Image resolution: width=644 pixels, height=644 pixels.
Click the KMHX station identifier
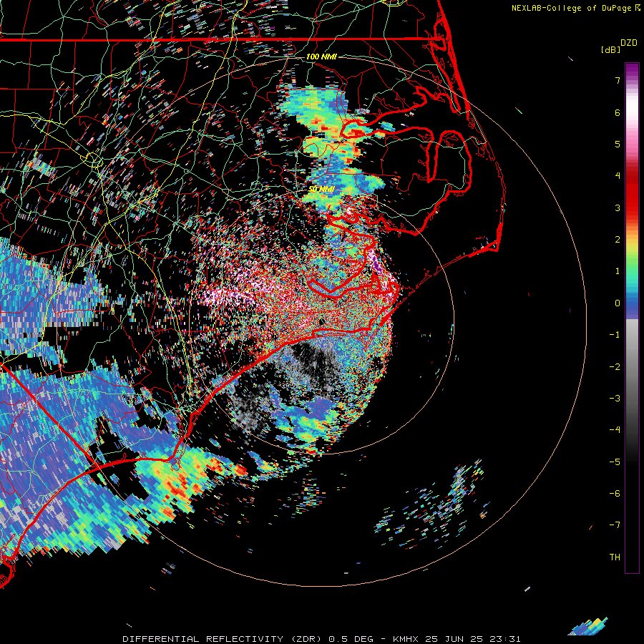[406, 639]
